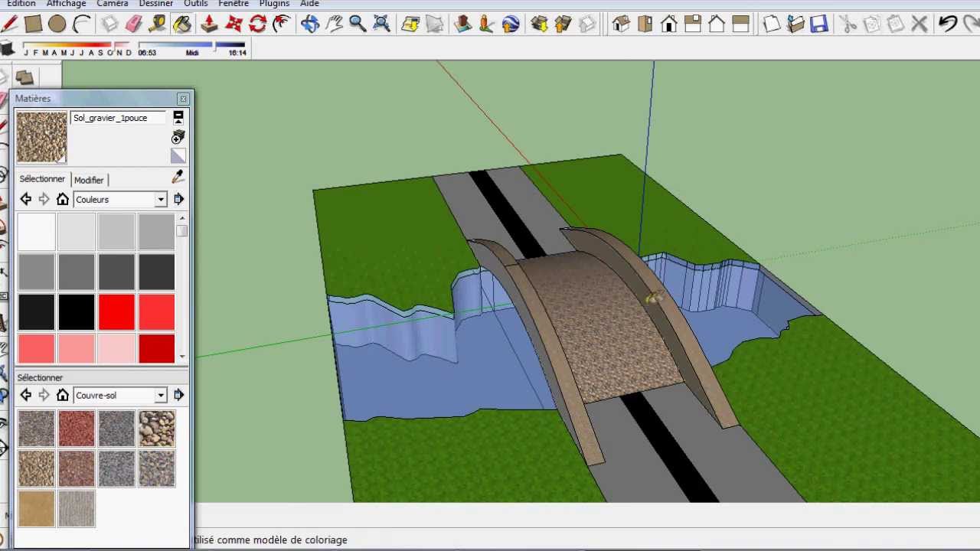Screen dimensions: 980x551
Task: Click the Undo arrow icon
Action: pyautogui.click(x=948, y=24)
